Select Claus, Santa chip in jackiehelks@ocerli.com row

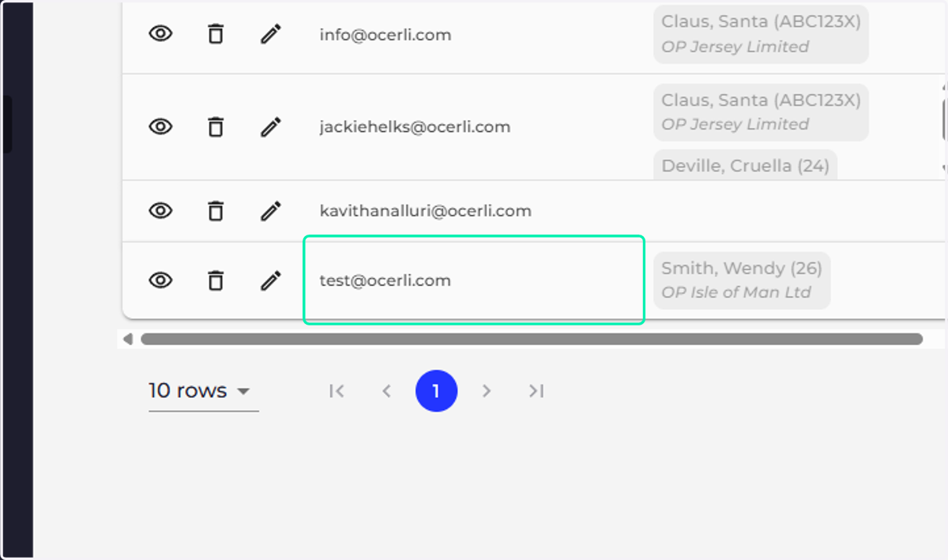(761, 112)
